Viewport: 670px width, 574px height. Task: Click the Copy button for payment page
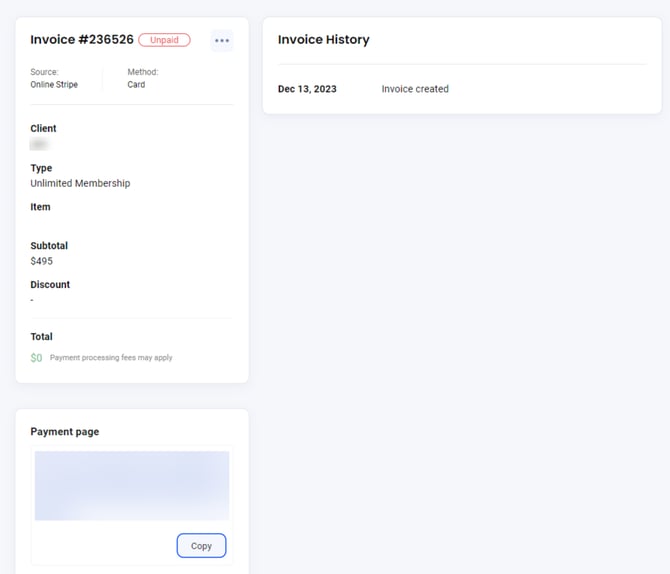[x=201, y=545]
